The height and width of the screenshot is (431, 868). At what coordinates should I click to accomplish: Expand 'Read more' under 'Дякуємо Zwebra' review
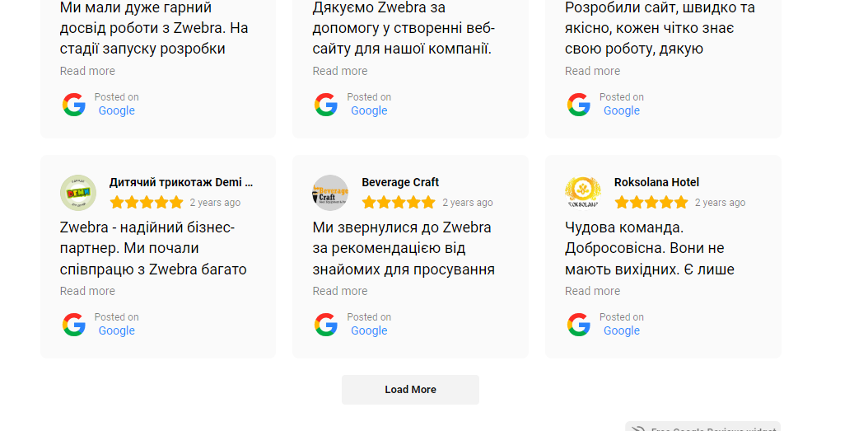pyautogui.click(x=340, y=71)
